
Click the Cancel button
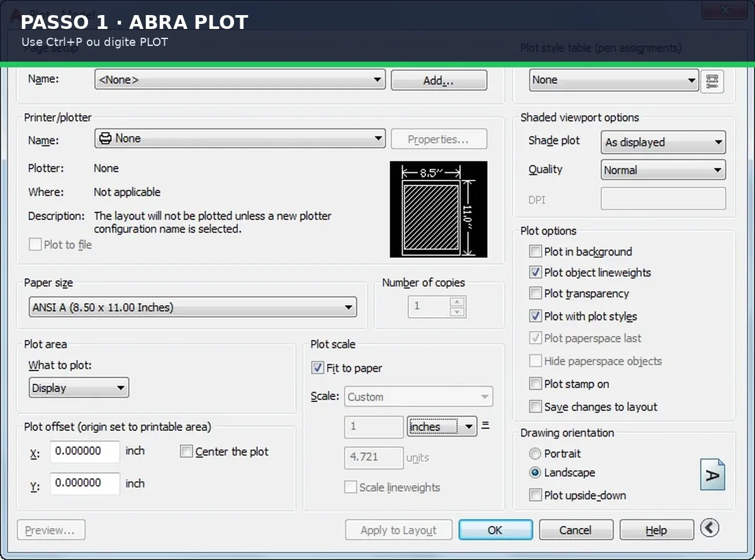576,530
